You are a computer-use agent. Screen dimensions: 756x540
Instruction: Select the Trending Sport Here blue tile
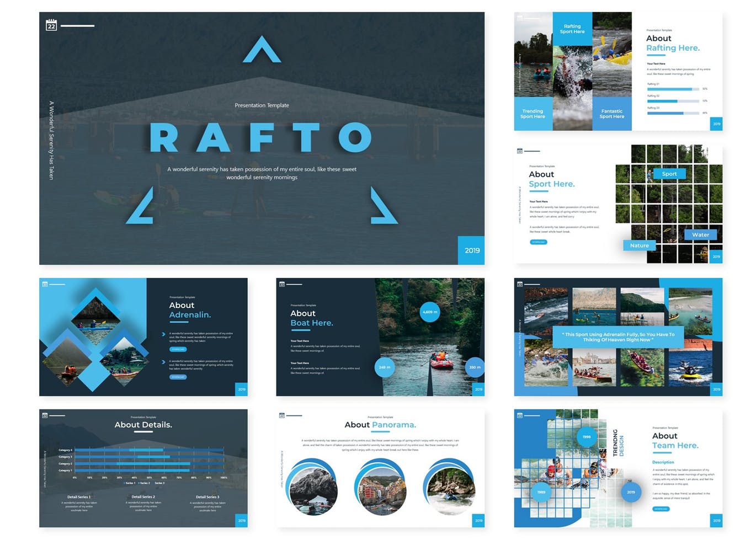tap(533, 114)
